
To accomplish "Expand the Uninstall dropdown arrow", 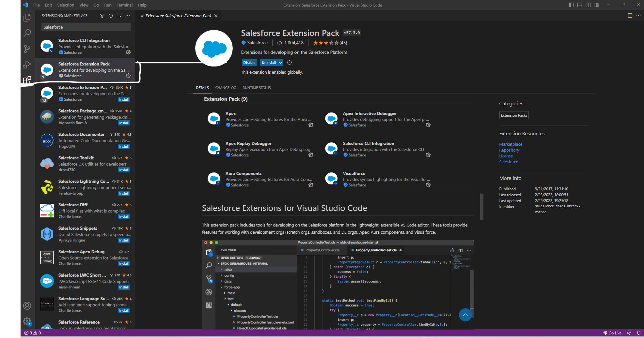I will [281, 63].
